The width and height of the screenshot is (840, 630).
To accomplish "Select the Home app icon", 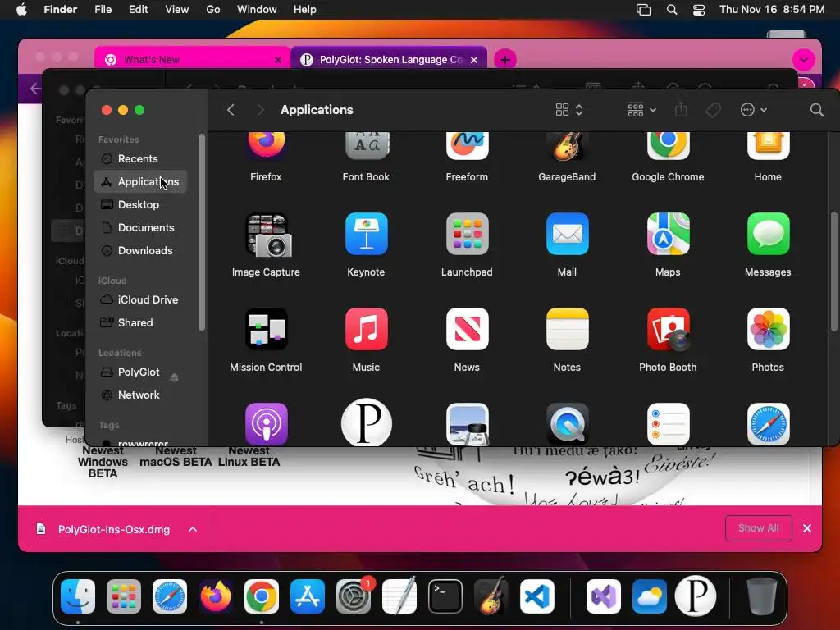I will [768, 145].
